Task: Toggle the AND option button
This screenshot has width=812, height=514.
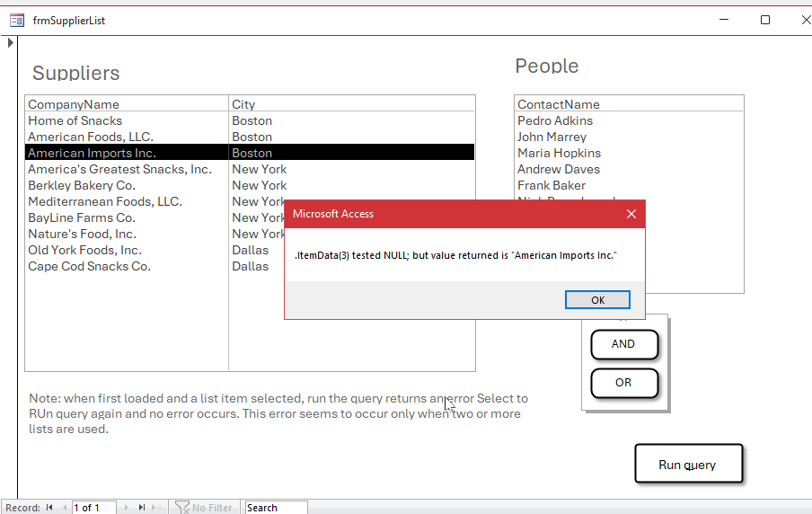Action: (623, 344)
